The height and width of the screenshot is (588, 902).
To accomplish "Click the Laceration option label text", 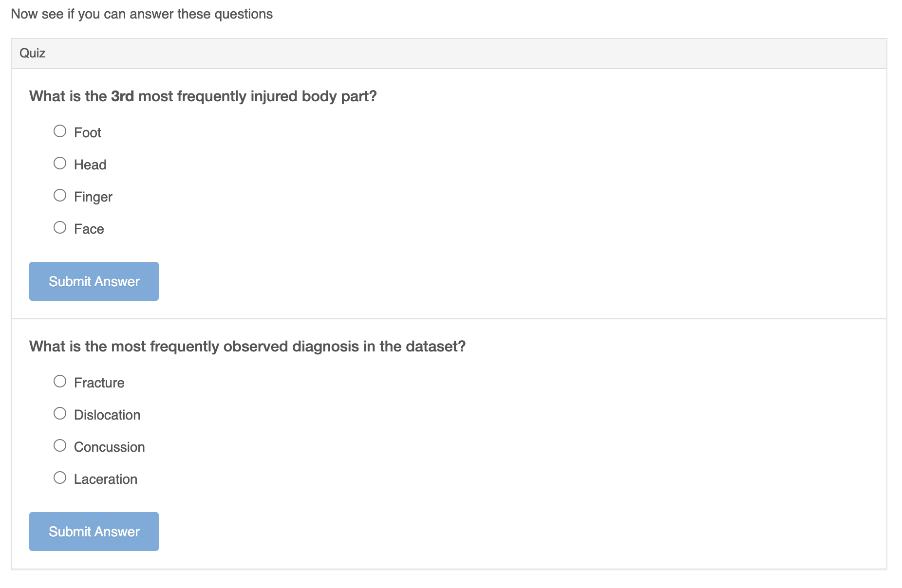I will click(105, 478).
